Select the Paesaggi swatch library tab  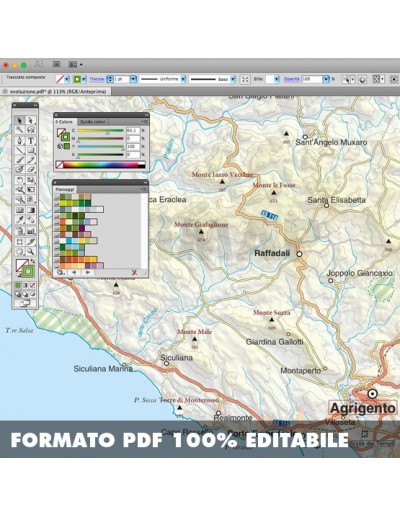(x=64, y=189)
